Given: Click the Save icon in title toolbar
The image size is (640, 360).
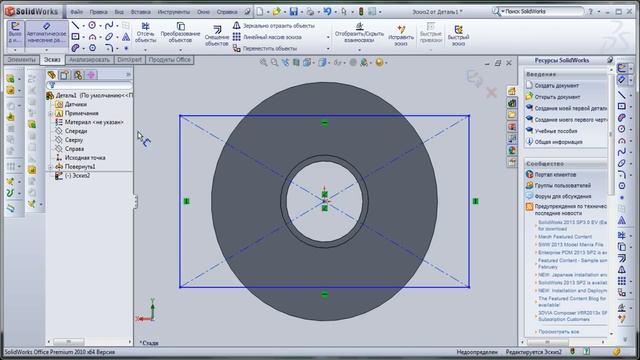Looking at the screenshot, I should point(293,12).
